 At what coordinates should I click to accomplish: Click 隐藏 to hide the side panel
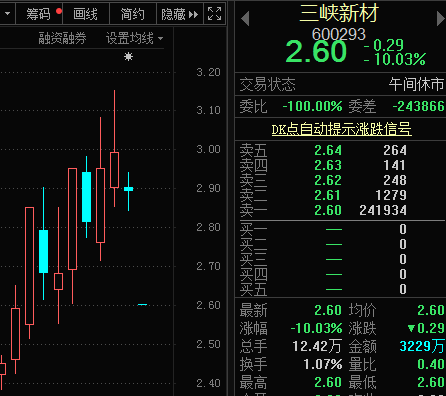(x=180, y=14)
